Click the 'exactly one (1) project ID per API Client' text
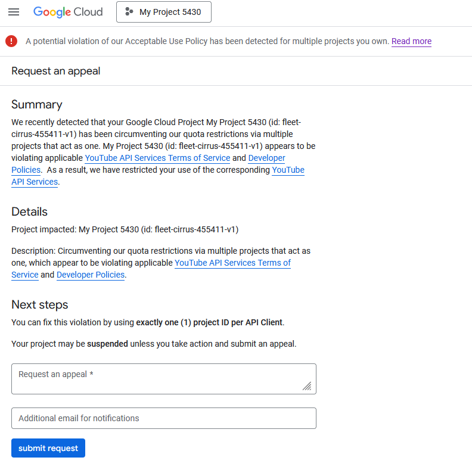This screenshot has height=476, width=472. [209, 322]
